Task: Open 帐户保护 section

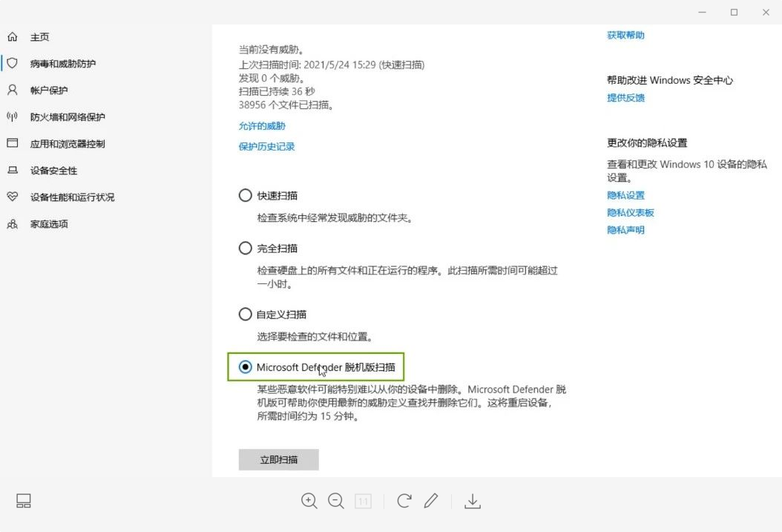Action: tap(49, 91)
